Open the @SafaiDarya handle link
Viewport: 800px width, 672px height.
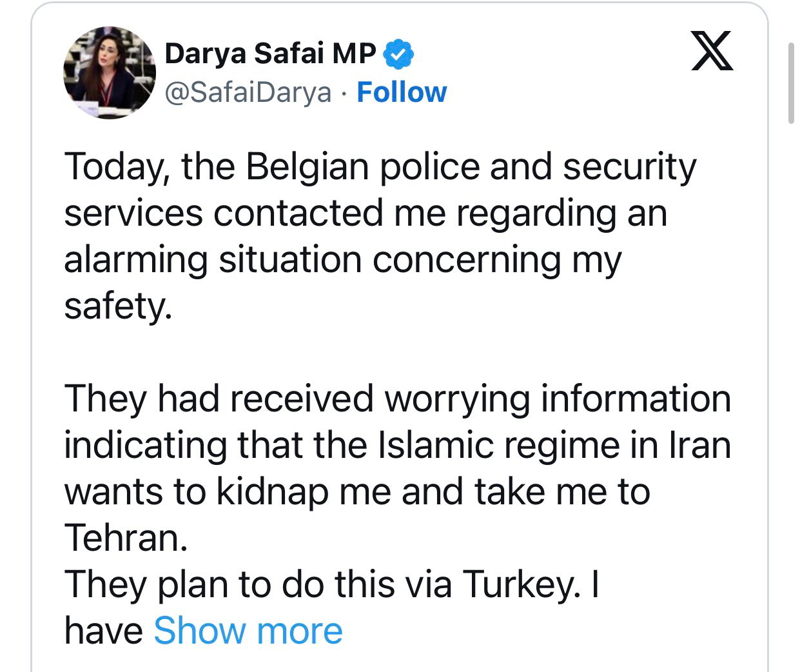point(248,93)
